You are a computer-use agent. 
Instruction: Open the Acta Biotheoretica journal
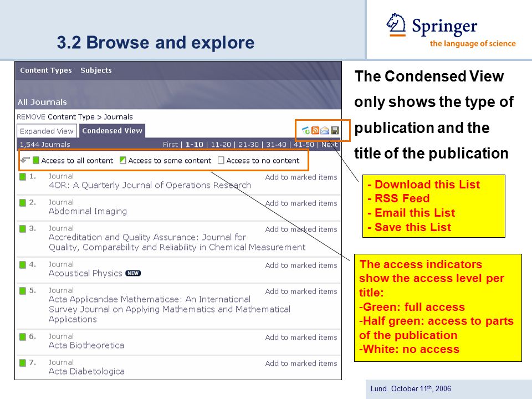[x=86, y=345]
